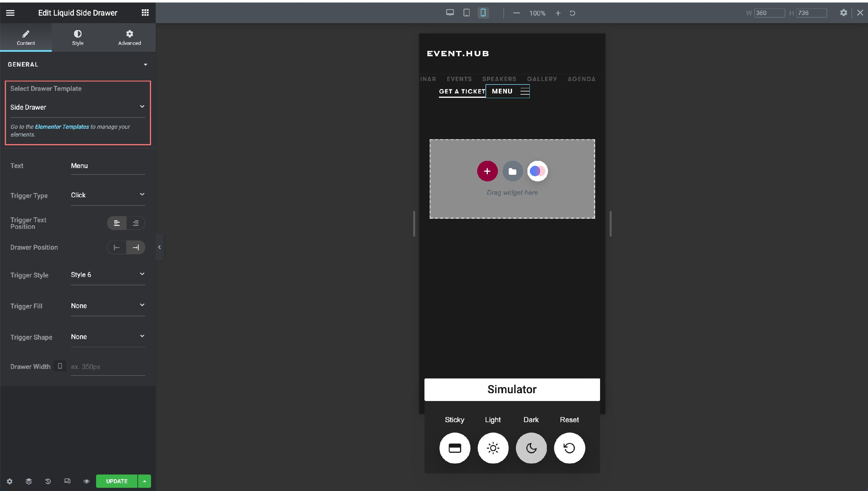Switch Drawer Position to the left option
The width and height of the screenshot is (868, 491).
point(117,247)
